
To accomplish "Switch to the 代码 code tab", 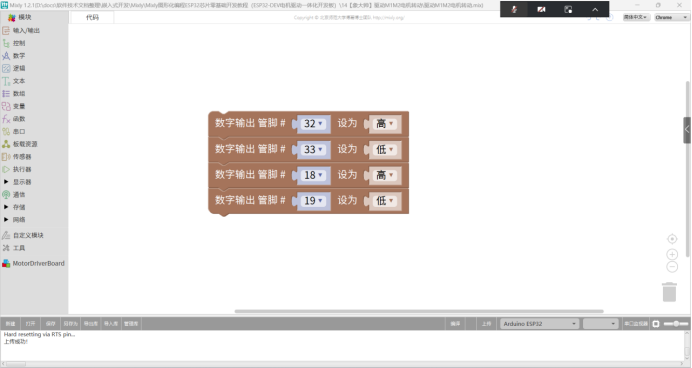I will coord(92,17).
